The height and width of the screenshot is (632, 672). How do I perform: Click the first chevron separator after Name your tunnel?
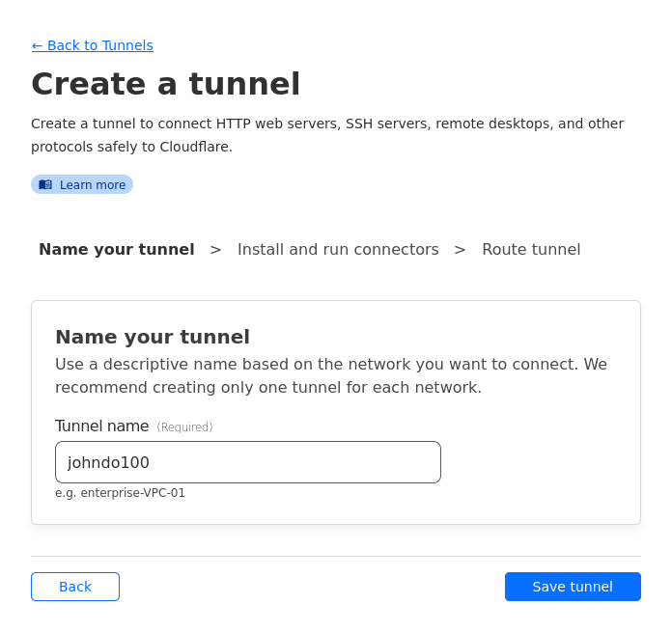(215, 249)
